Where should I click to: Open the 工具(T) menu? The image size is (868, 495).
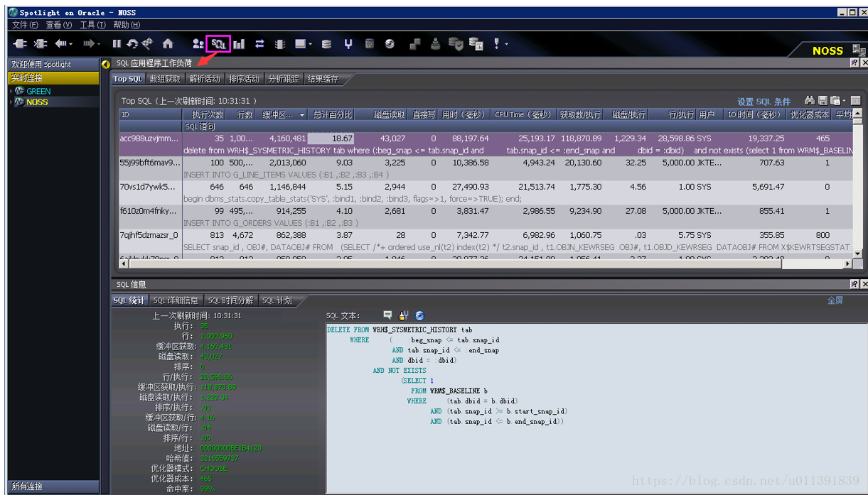coord(92,25)
